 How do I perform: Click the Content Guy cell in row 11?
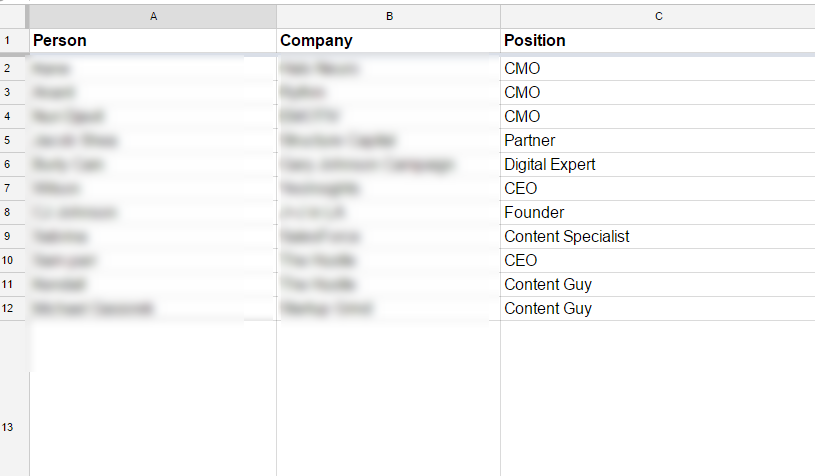[658, 284]
